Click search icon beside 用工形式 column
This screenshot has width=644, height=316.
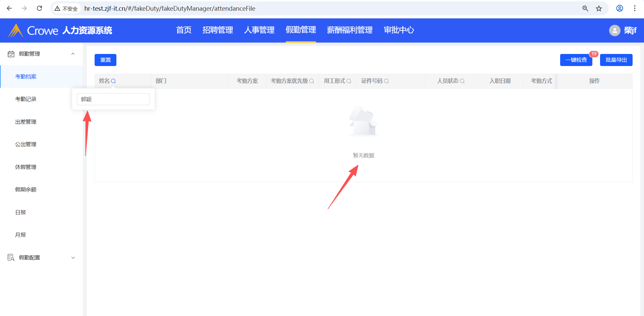(349, 81)
